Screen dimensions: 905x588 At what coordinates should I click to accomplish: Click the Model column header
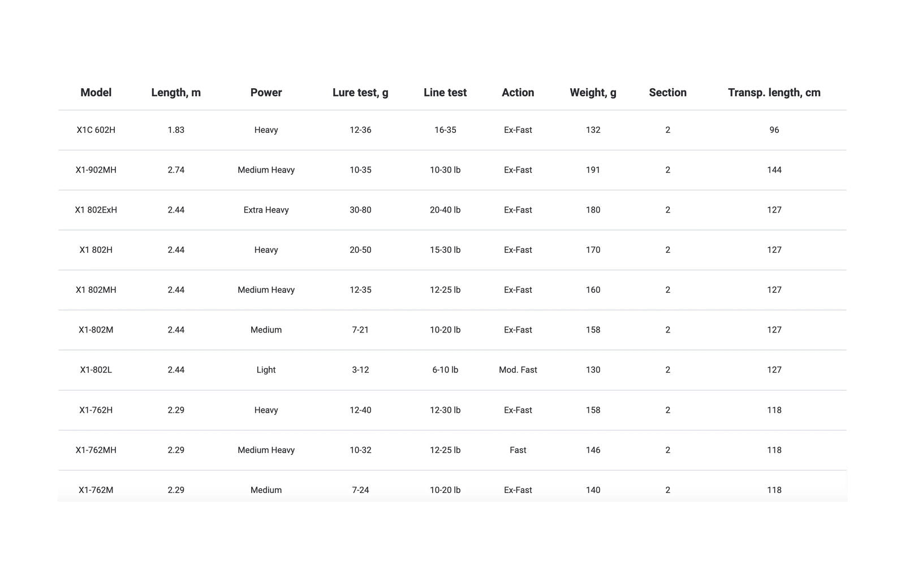tap(96, 93)
